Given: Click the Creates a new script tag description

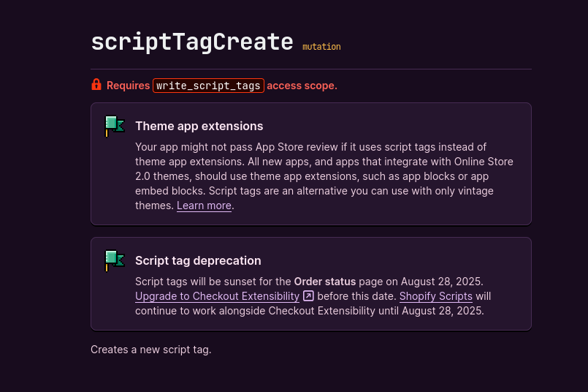Looking at the screenshot, I should (x=150, y=350).
